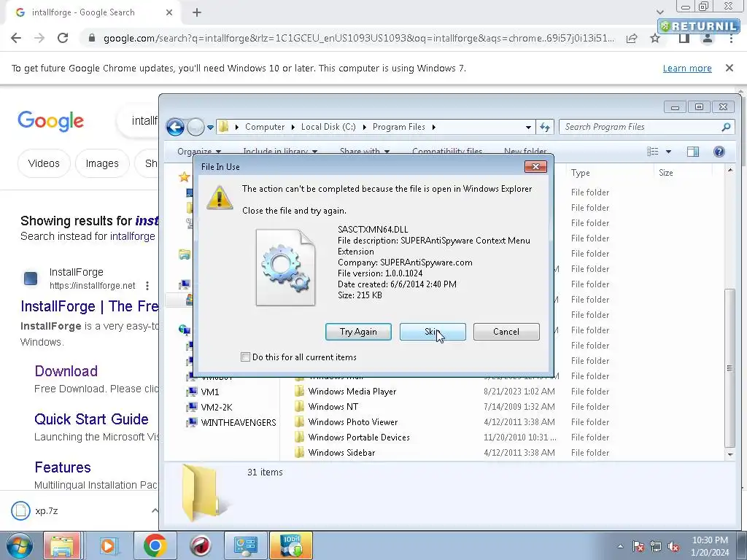Click the file list scroll down arrow
This screenshot has height=560, width=747.
(x=729, y=455)
